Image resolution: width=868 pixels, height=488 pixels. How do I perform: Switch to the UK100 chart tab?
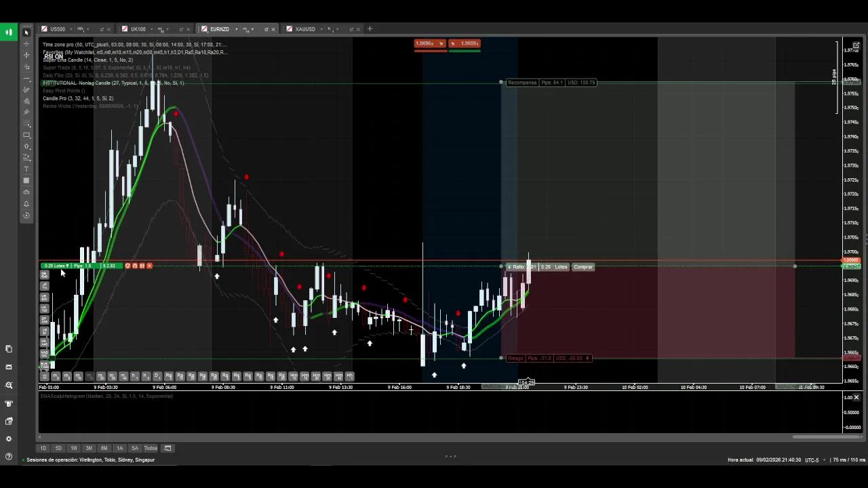[138, 29]
